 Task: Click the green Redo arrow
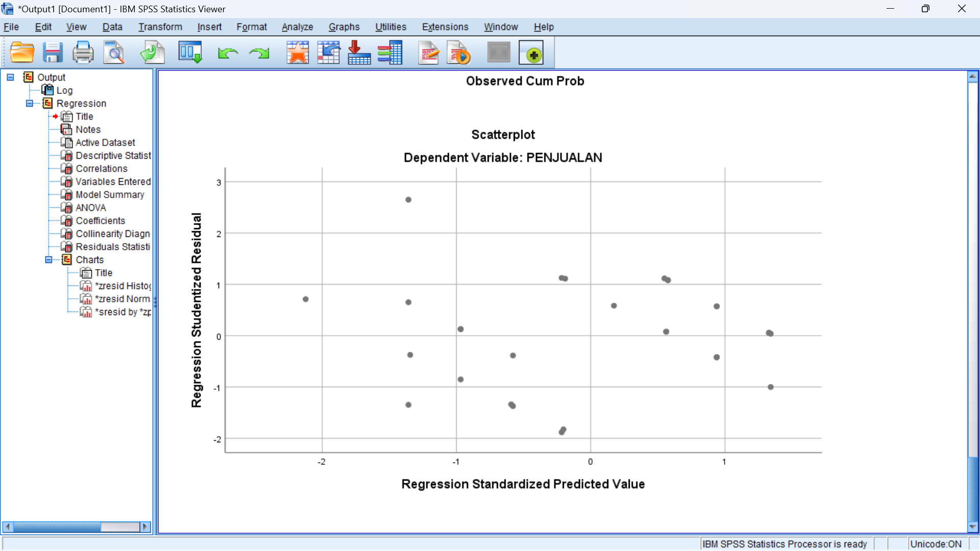(x=259, y=53)
